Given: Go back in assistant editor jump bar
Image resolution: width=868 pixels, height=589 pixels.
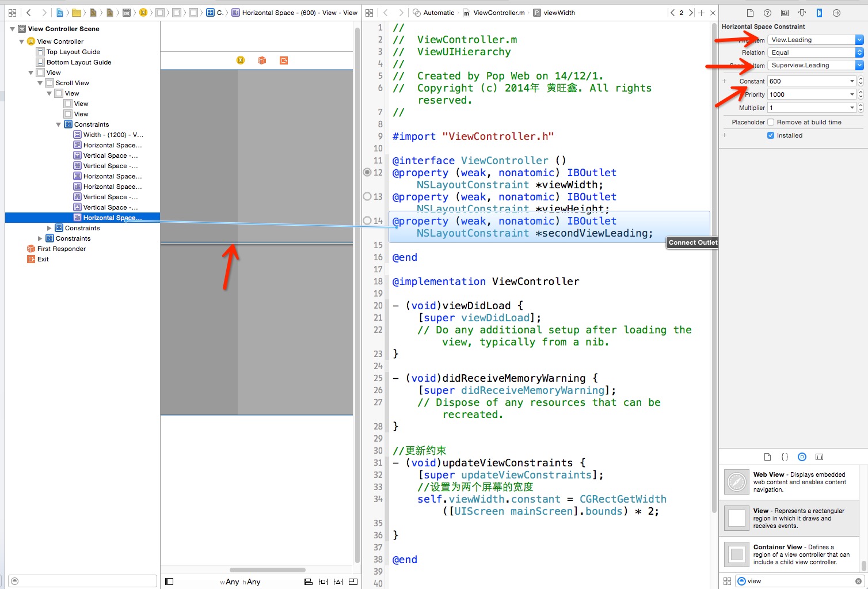Looking at the screenshot, I should pos(386,13).
